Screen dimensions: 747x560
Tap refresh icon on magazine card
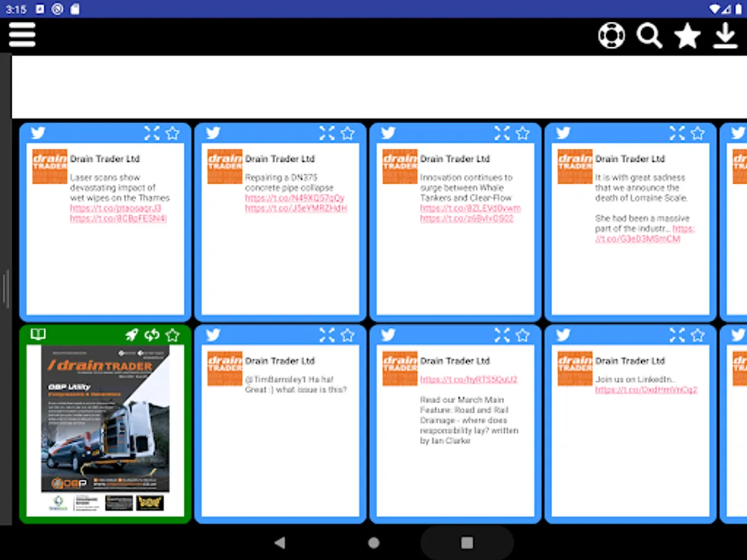(152, 335)
